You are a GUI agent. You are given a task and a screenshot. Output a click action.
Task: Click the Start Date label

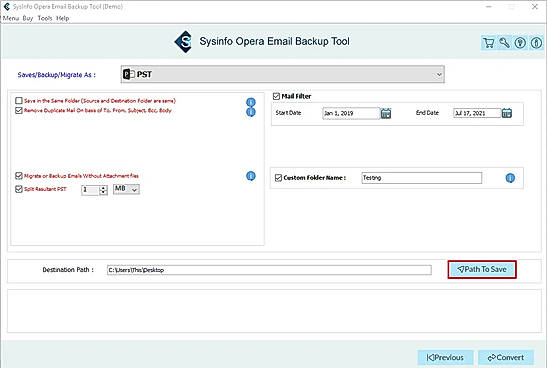coord(288,113)
